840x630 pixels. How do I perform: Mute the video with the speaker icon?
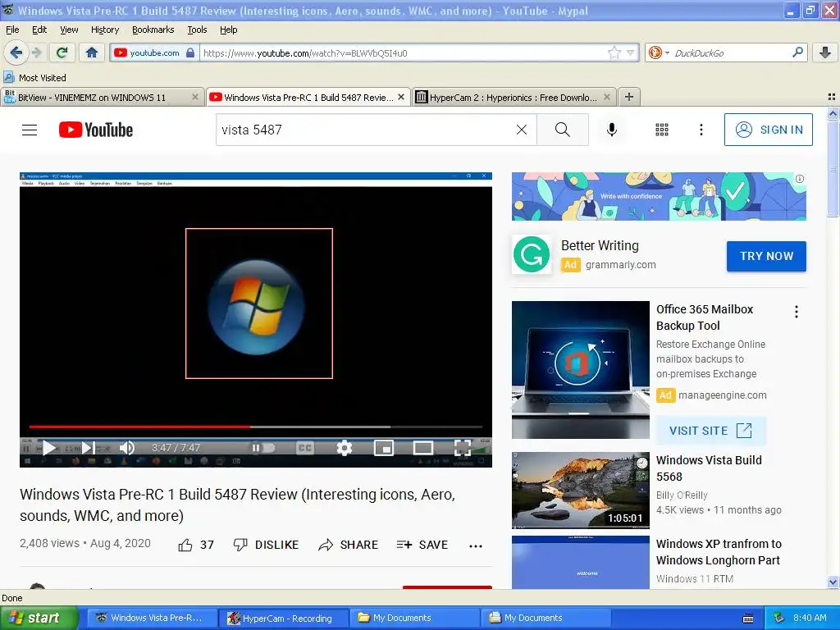126,448
